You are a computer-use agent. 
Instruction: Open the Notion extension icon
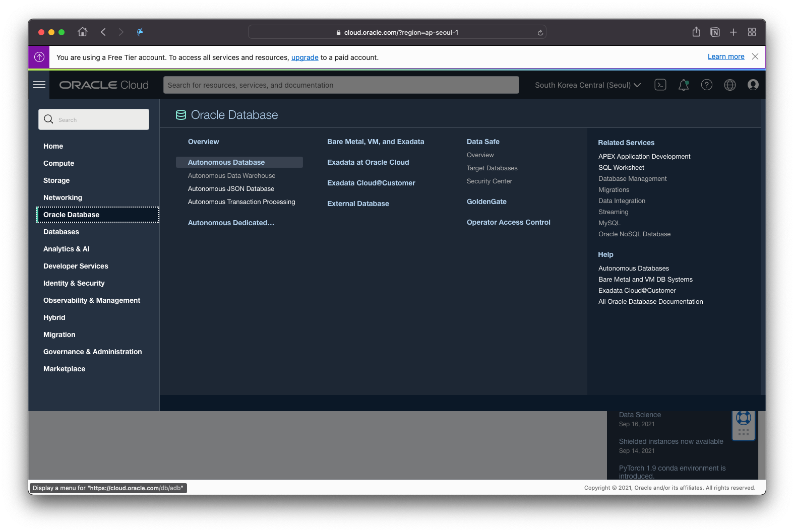click(x=715, y=32)
